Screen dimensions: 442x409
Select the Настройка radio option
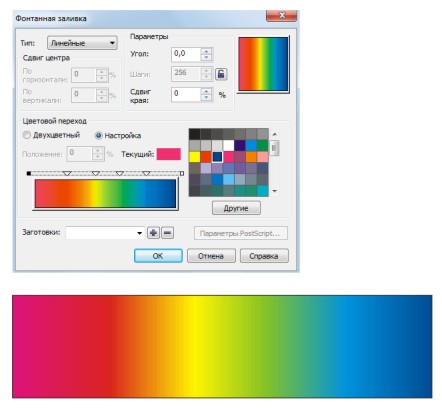pyautogui.click(x=98, y=135)
